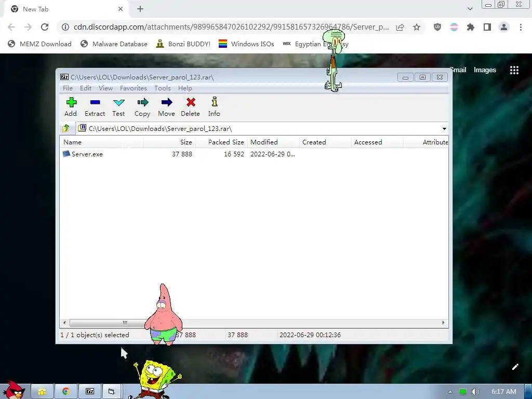Switch to Chrome in taskbar
The image size is (532, 399).
click(66, 392)
